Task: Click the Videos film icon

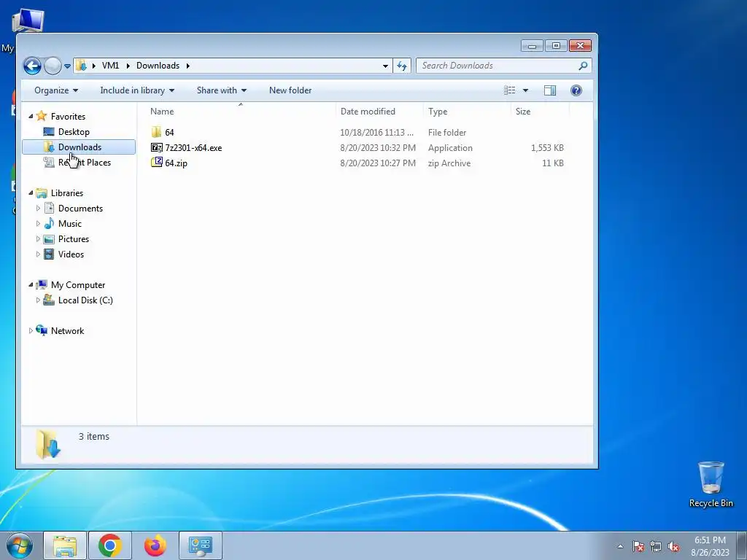Action: click(49, 254)
